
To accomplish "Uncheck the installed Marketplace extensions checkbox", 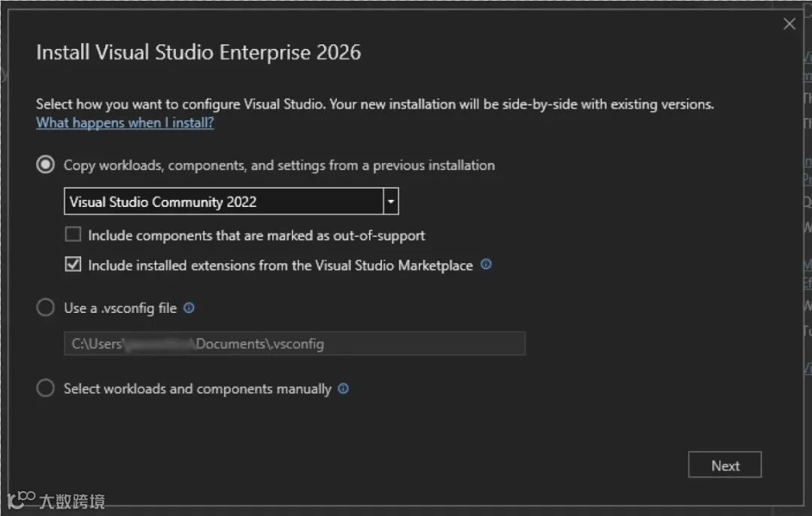I will 73,265.
